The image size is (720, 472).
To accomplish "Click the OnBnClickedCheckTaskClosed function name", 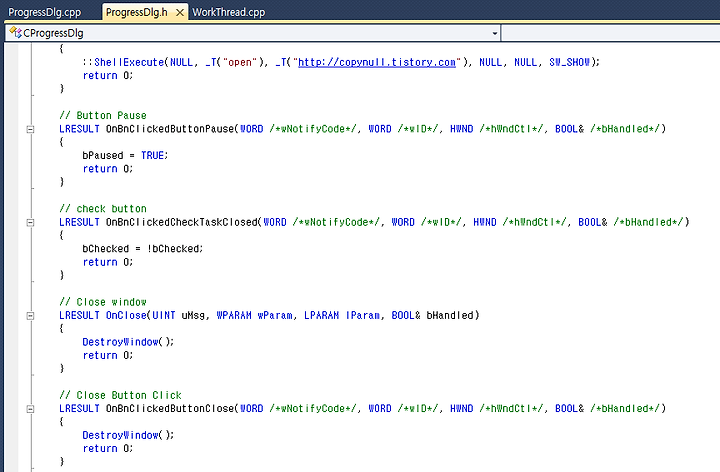I will coord(182,222).
